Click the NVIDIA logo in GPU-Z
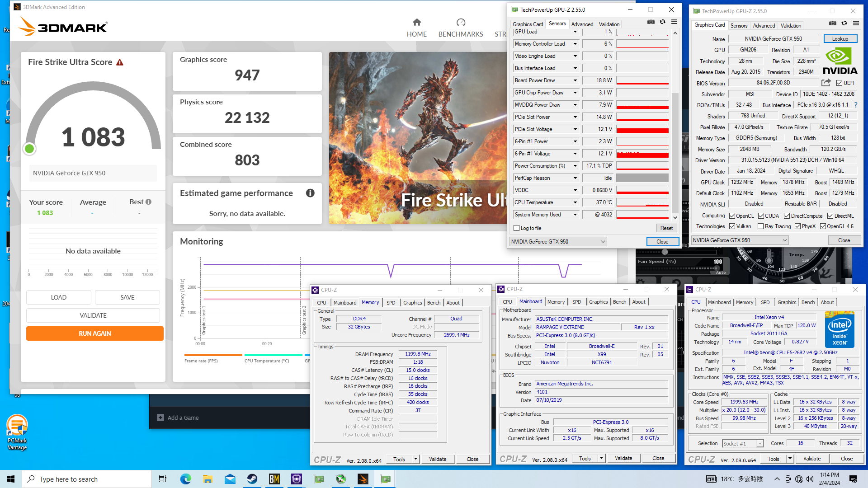This screenshot has height=488, width=868. 840,61
